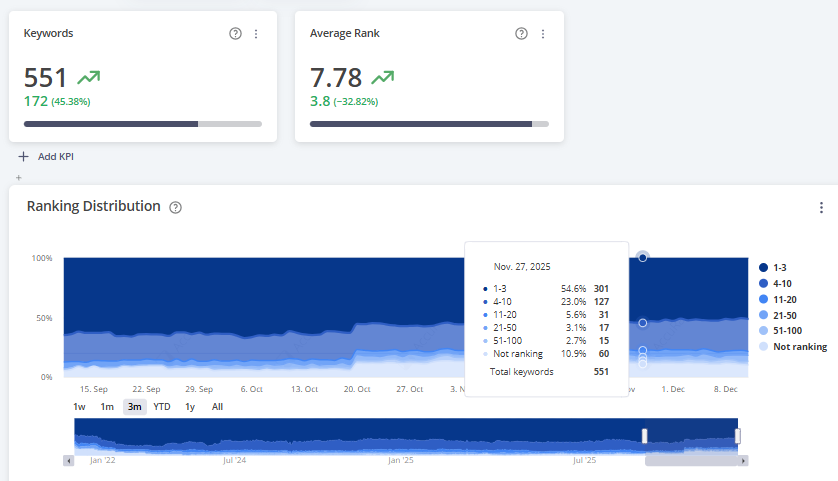Open Ranking Distribution three-dot options menu

[x=821, y=208]
